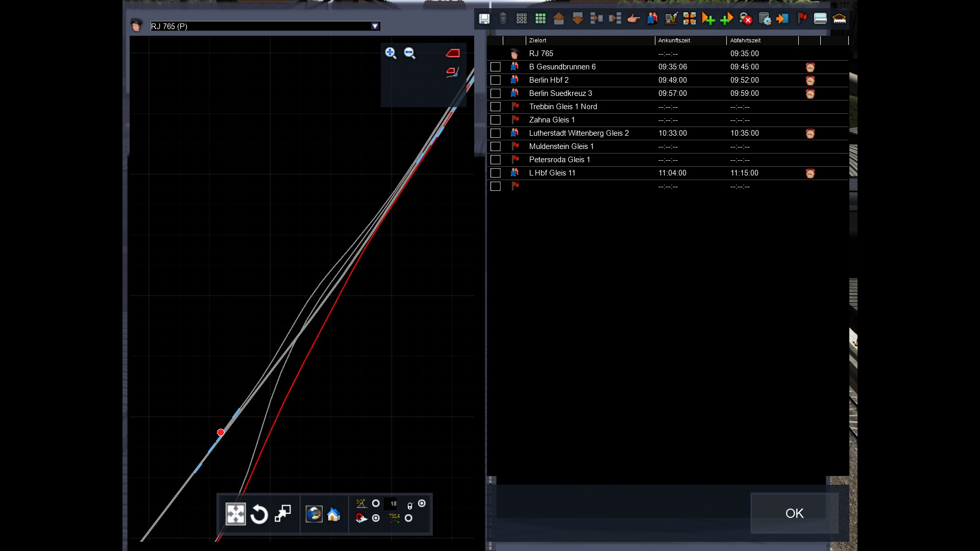Click the red flag waypoint icon in toolbar
This screenshot has height=551, width=980.
[x=802, y=19]
